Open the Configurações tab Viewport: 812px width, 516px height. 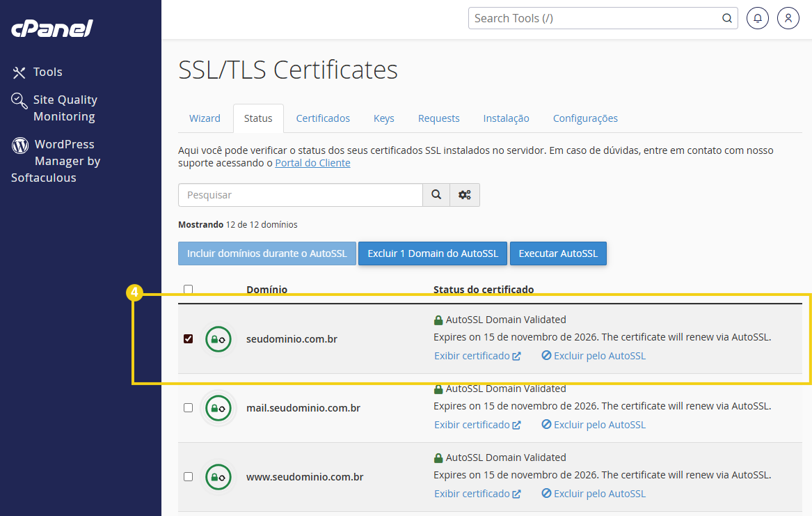pos(585,118)
